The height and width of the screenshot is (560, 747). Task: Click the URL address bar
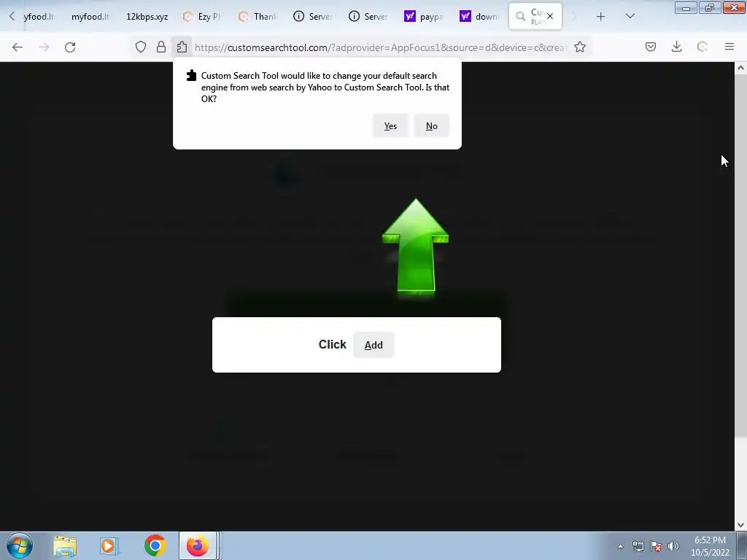pyautogui.click(x=380, y=47)
